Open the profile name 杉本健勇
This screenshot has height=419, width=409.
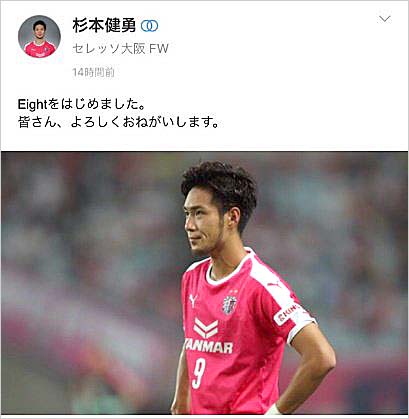(x=104, y=26)
